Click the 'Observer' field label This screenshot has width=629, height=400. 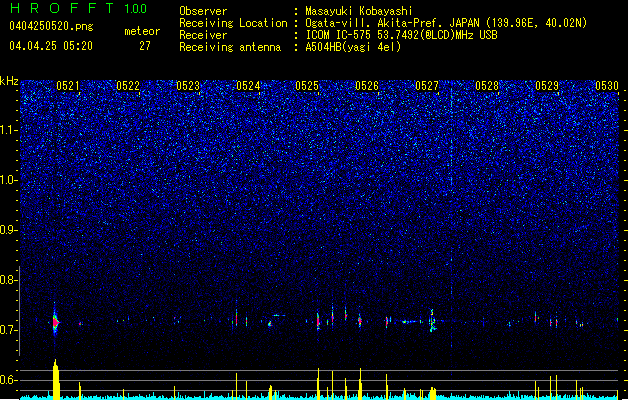[x=203, y=11]
